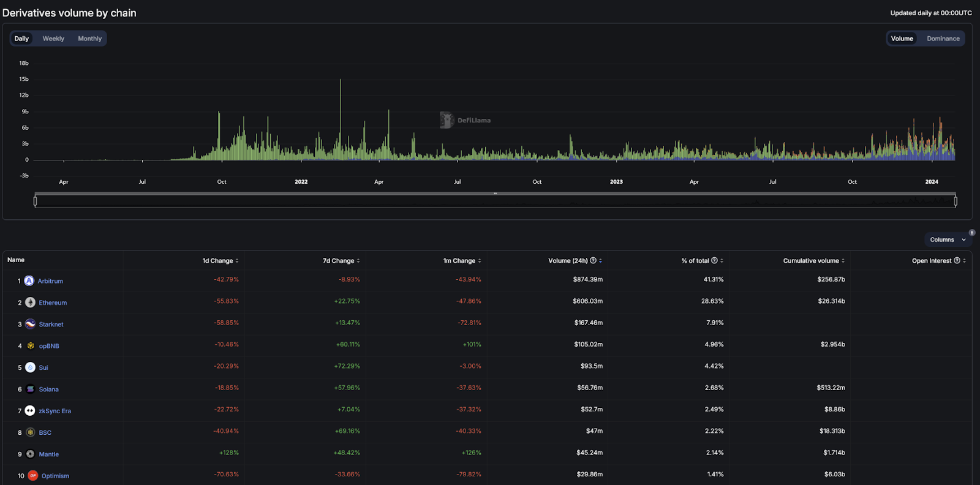Click Ethereum's 28.63% of total value
This screenshot has width=980, height=485.
click(x=712, y=301)
